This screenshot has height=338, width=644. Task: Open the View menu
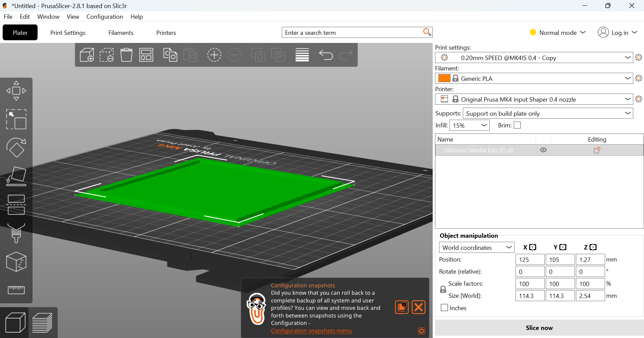(x=73, y=16)
